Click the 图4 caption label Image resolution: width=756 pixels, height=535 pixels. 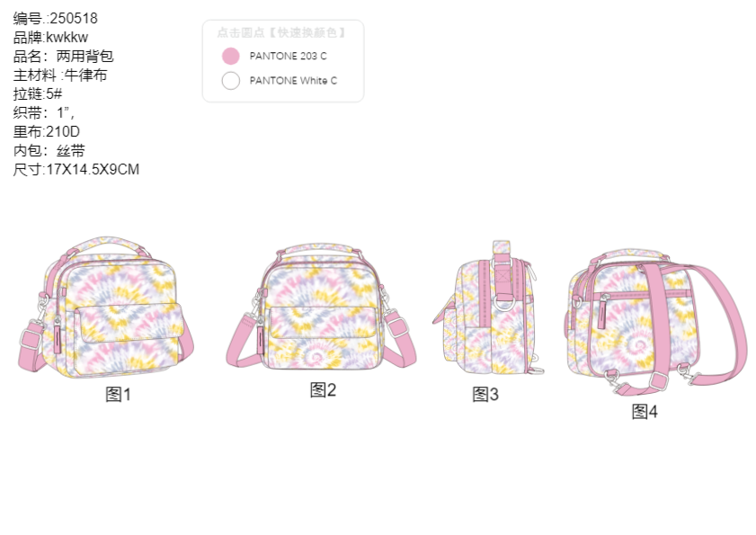pyautogui.click(x=645, y=412)
